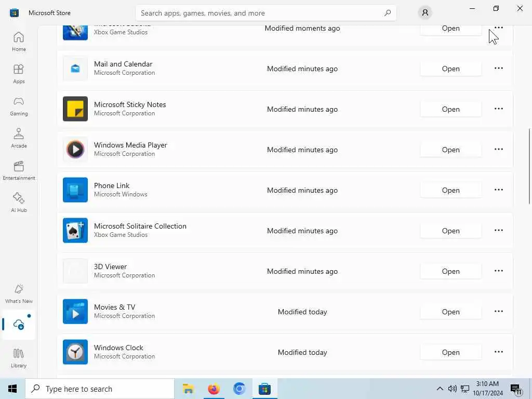Click the taskbar Type here to search box
This screenshot has height=399, width=532.
(100, 389)
